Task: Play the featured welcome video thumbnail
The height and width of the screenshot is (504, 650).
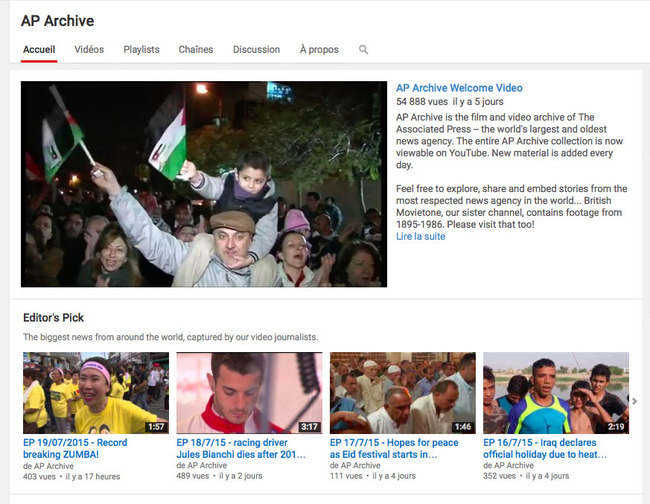Action: (x=204, y=184)
